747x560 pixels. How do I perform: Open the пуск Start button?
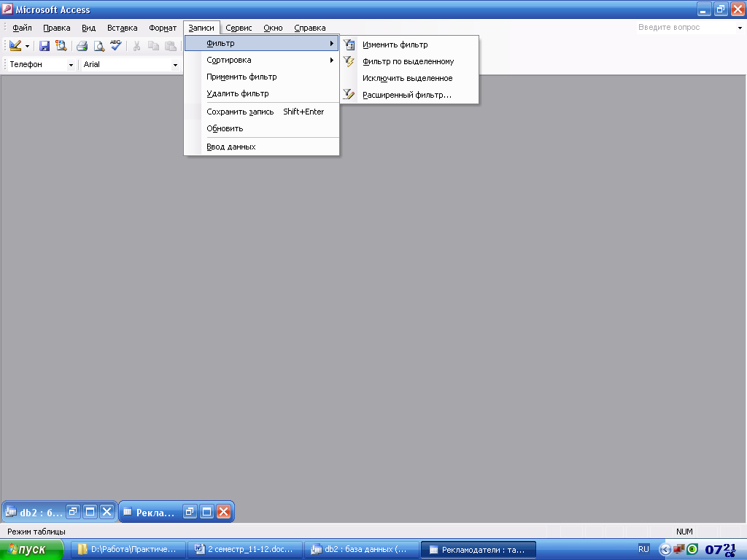[31, 550]
